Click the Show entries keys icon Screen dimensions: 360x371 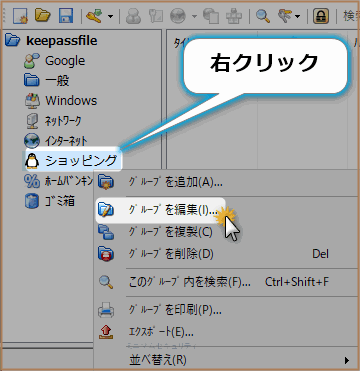[285, 15]
